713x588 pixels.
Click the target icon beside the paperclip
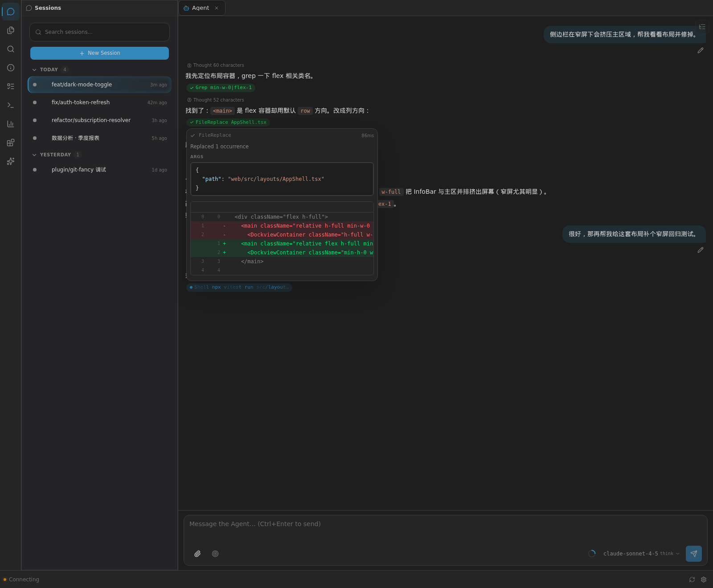[x=215, y=554]
